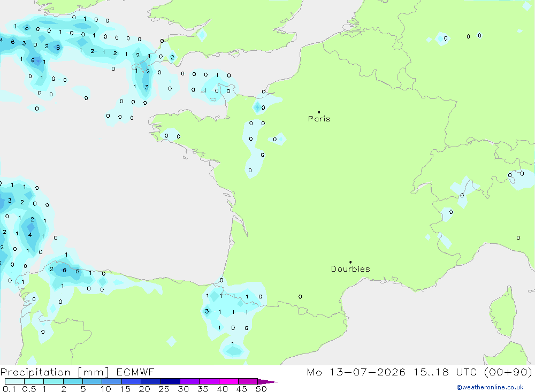Click the Corsica island on the map

503,313
